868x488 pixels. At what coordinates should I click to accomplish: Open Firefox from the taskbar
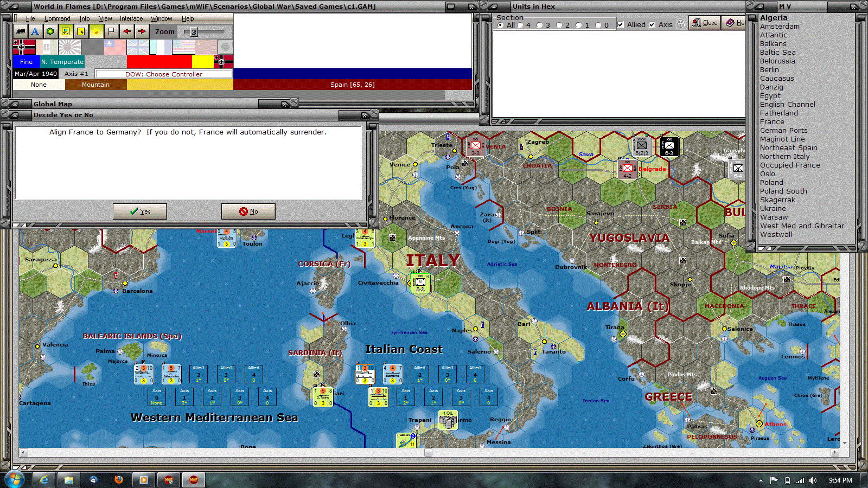tap(119, 480)
